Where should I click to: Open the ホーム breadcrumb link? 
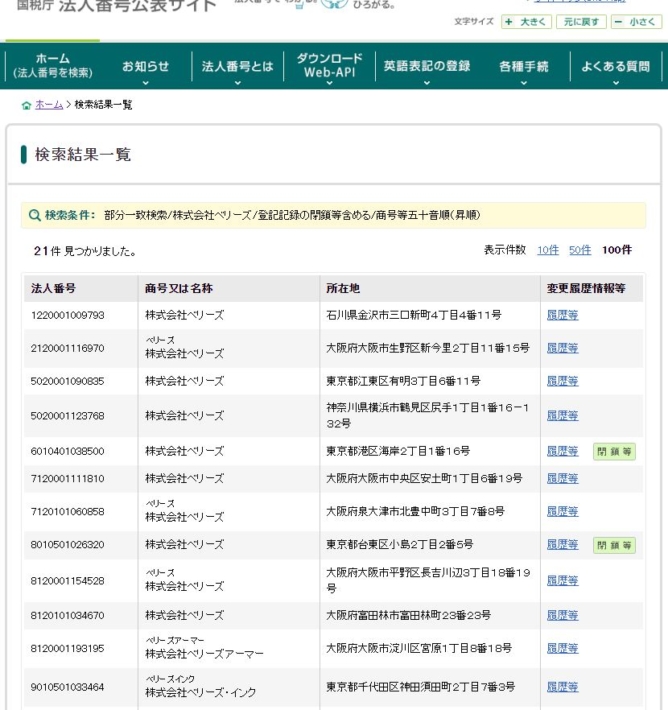tap(49, 105)
